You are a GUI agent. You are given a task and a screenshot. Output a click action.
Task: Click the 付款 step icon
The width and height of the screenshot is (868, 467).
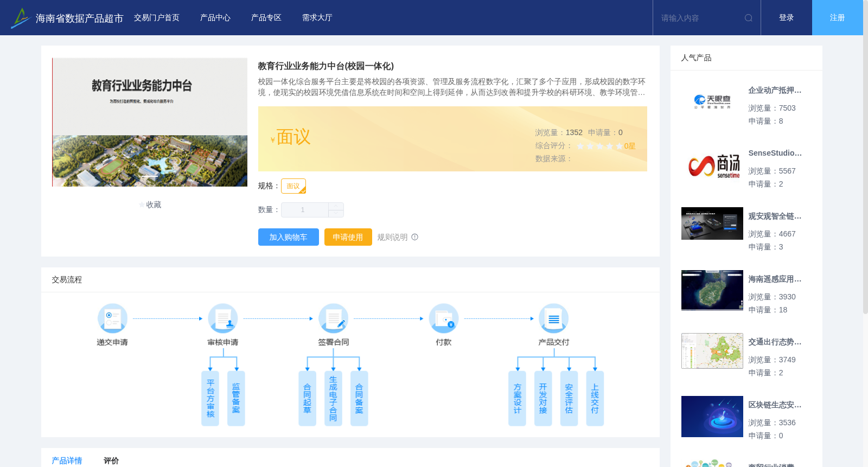(444, 318)
